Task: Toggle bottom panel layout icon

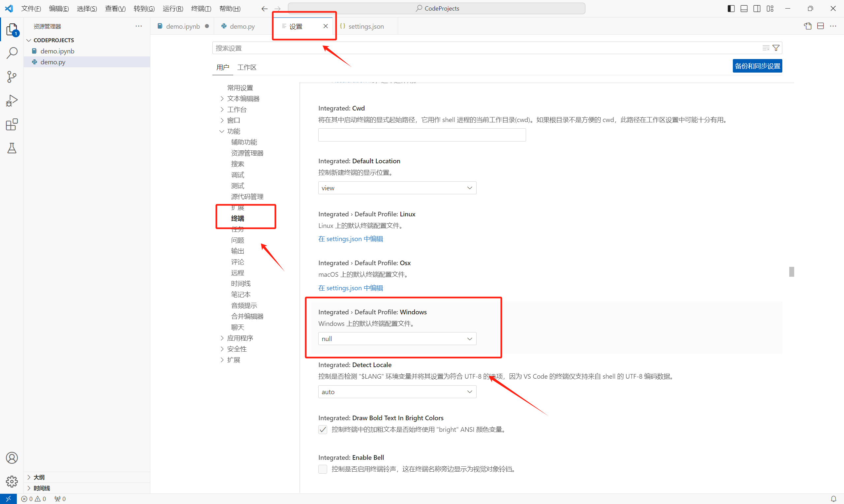Action: (x=744, y=9)
